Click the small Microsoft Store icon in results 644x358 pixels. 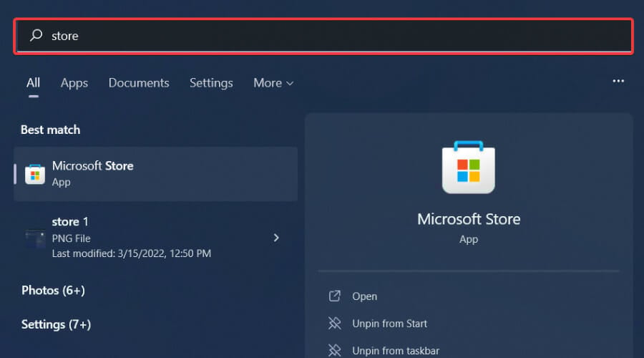[35, 174]
